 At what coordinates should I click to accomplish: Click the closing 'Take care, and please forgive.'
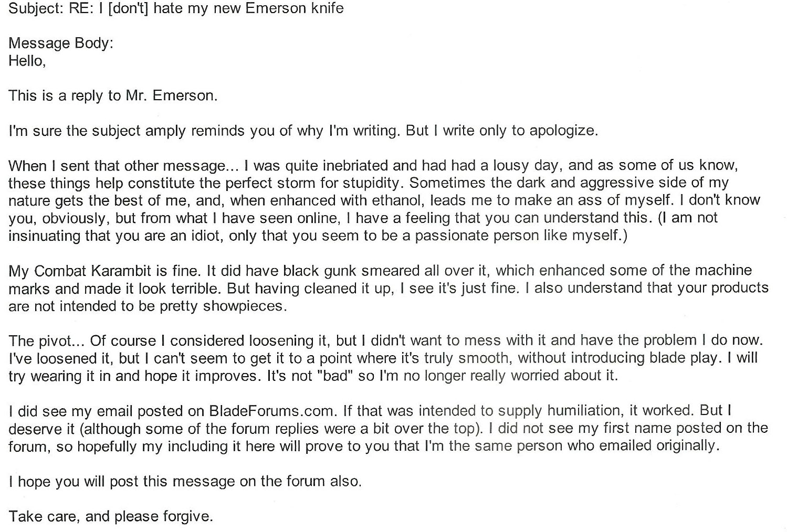[111, 516]
